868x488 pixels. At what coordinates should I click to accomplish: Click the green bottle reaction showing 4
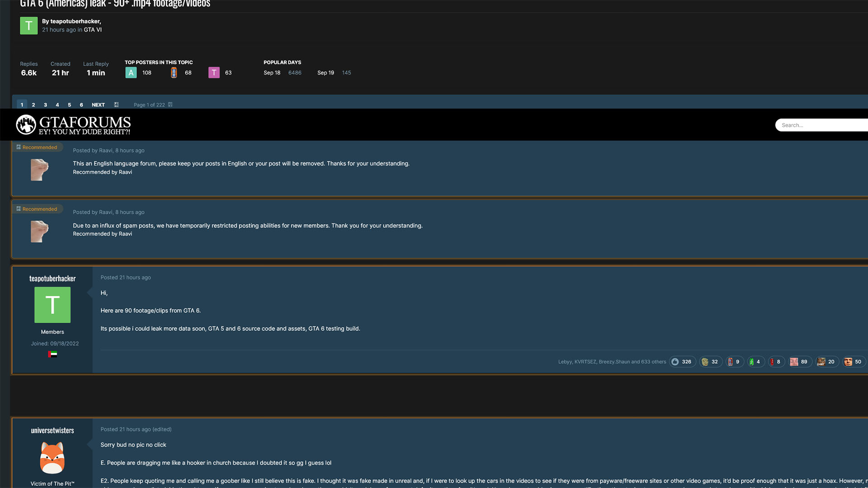(x=755, y=361)
